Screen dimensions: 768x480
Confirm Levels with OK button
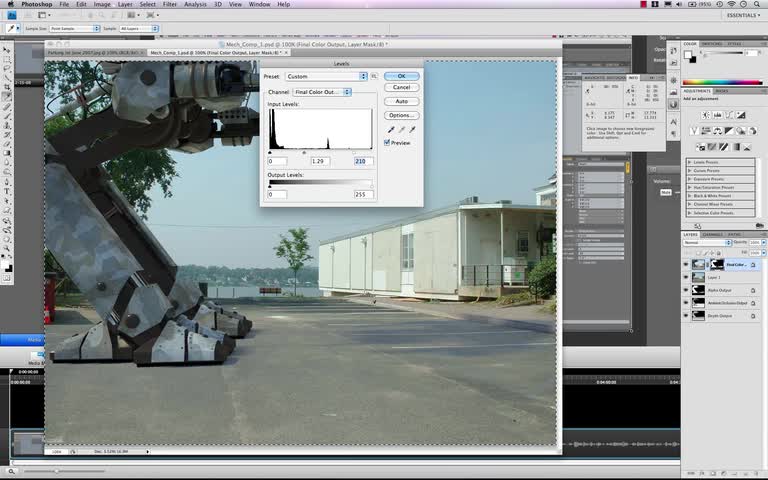(402, 76)
